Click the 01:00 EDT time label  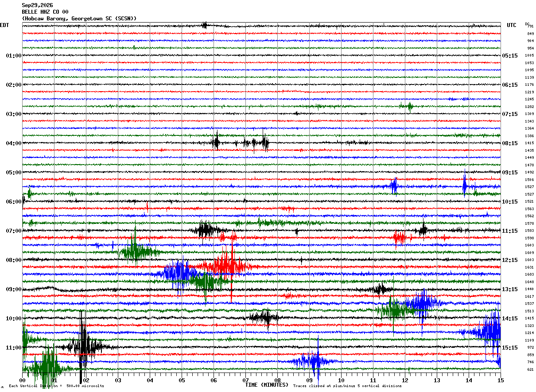click(x=13, y=56)
